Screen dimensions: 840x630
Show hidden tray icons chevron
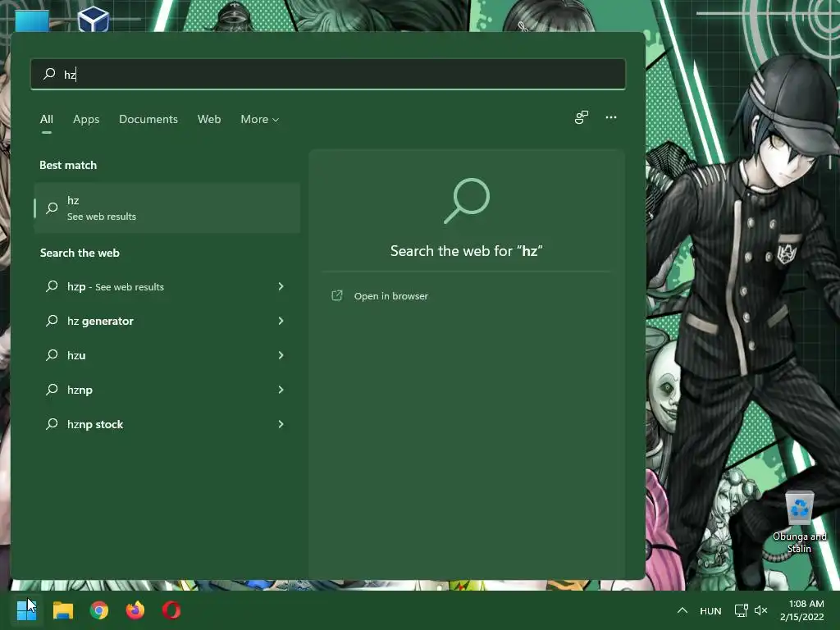682,610
